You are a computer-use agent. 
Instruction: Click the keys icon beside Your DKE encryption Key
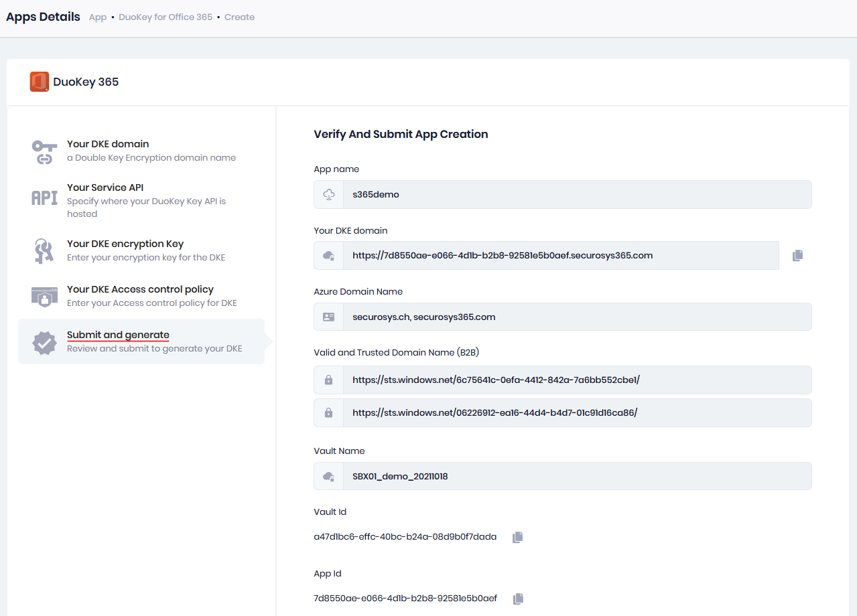click(x=44, y=250)
